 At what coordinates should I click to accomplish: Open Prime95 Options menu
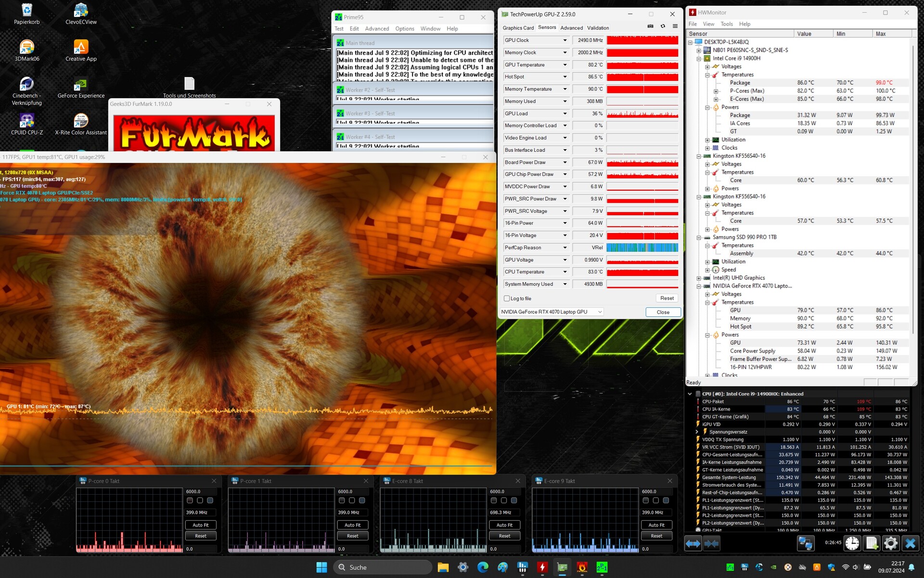point(404,29)
